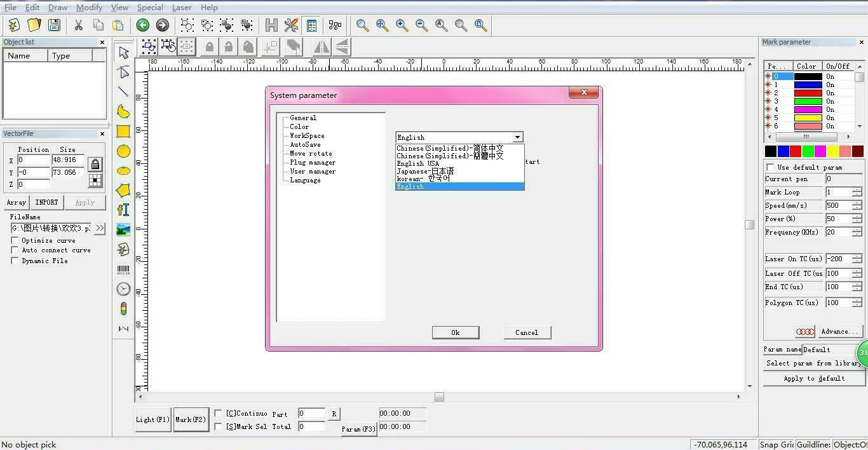Click the Ok button in dialog
The height and width of the screenshot is (450, 868).
pyautogui.click(x=456, y=332)
